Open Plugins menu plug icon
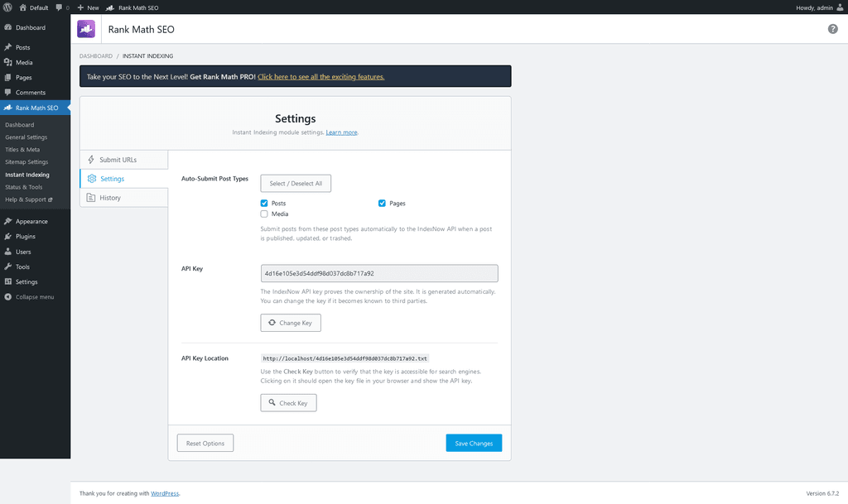Viewport: 848px width, 504px height. [x=8, y=236]
